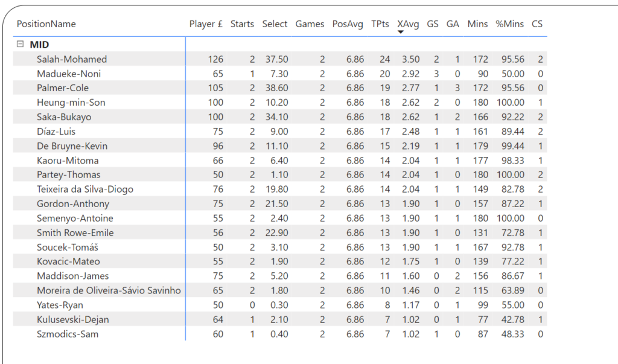Image resolution: width=618 pixels, height=364 pixels.
Task: Sort by CS column header
Action: click(537, 24)
